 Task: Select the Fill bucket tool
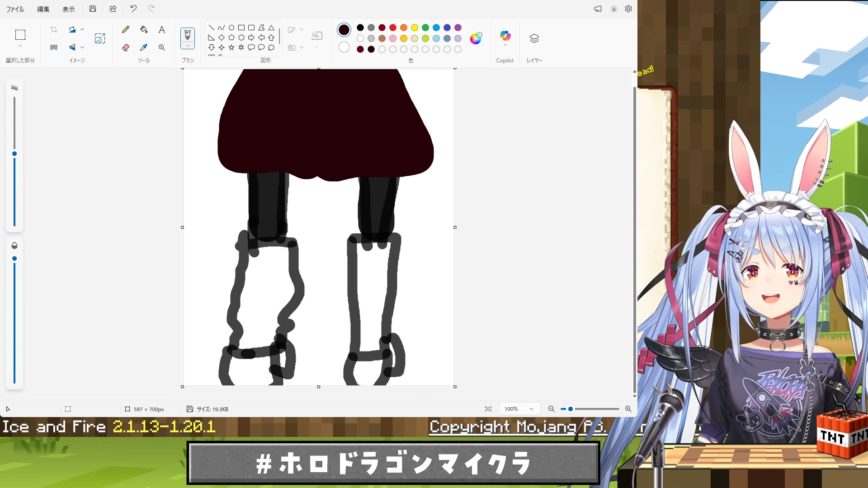click(x=144, y=30)
